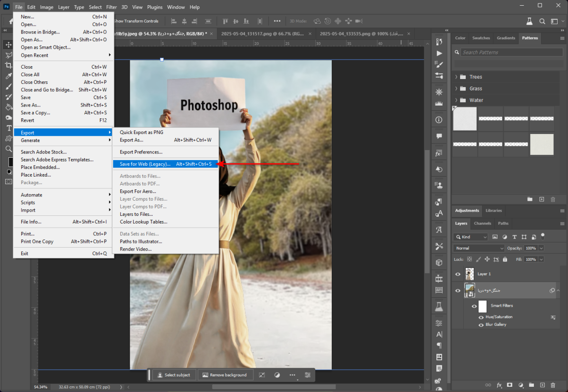Viewport: 568px width, 392px height.
Task: Click Save As... in File menu
Action: [x=63, y=105]
